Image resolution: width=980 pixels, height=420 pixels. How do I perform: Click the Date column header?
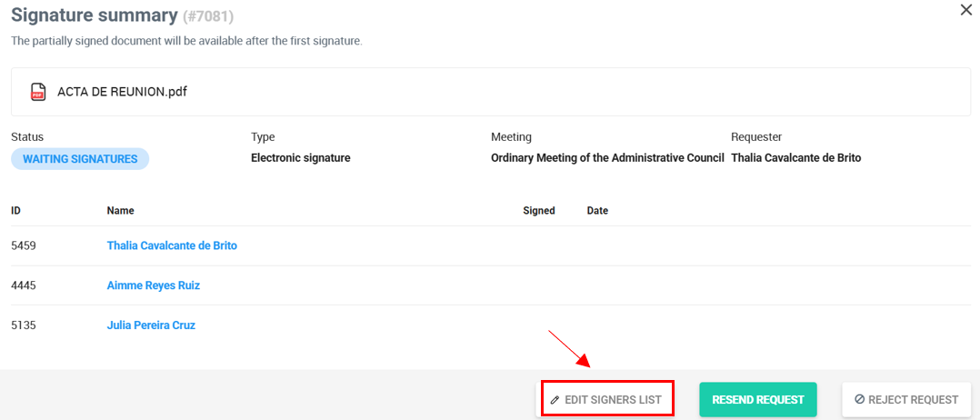tap(597, 211)
